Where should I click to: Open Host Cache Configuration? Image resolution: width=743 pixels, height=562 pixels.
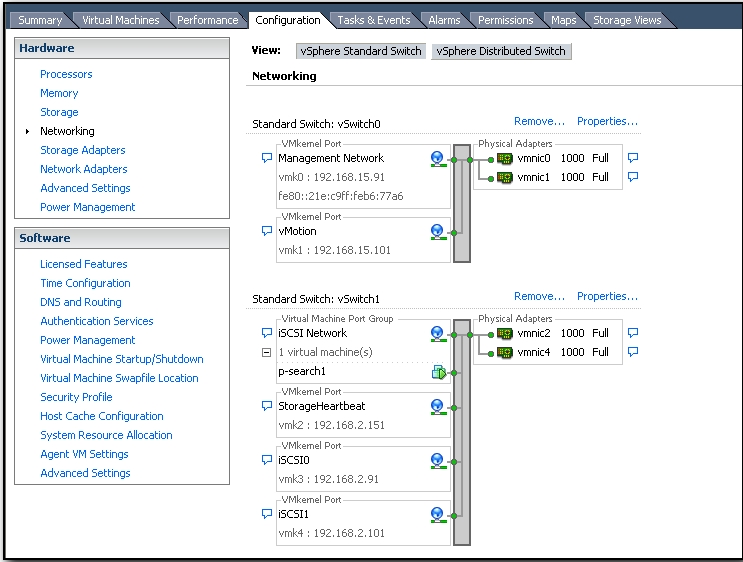coord(102,416)
